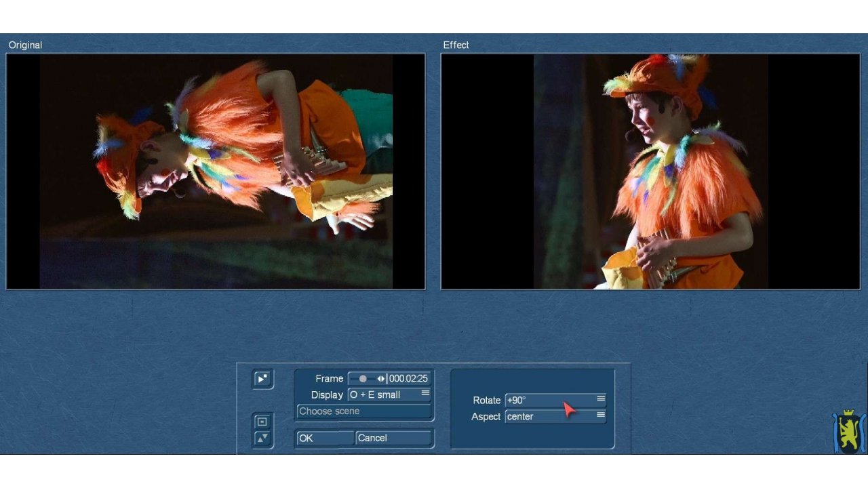Click the 000.02:25 frame timecode
This screenshot has height=488, width=868.
[x=408, y=379]
